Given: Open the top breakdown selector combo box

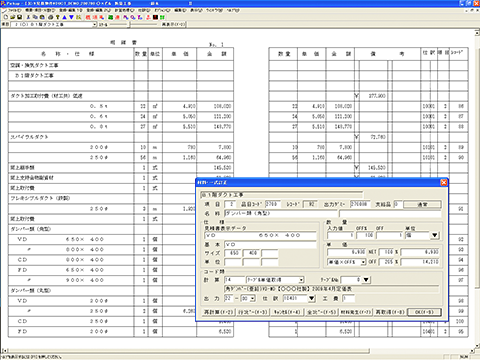Looking at the screenshot, I should [x=53, y=24].
